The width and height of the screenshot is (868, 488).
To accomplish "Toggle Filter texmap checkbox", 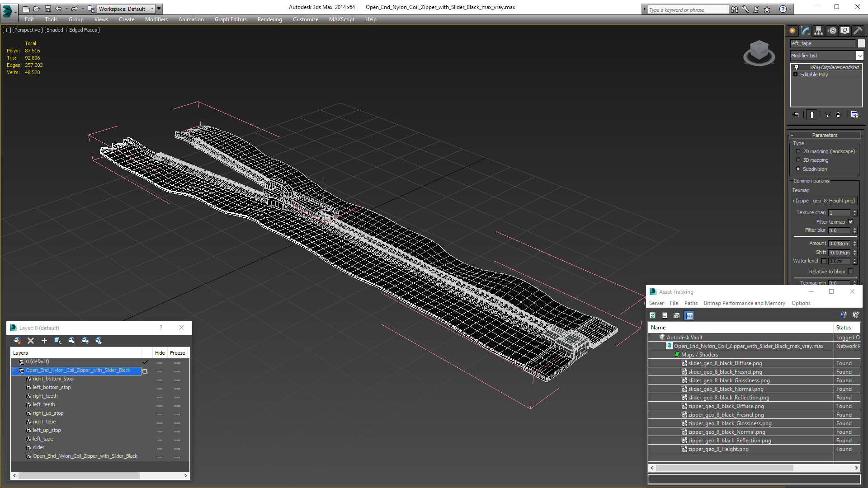I will tap(850, 222).
